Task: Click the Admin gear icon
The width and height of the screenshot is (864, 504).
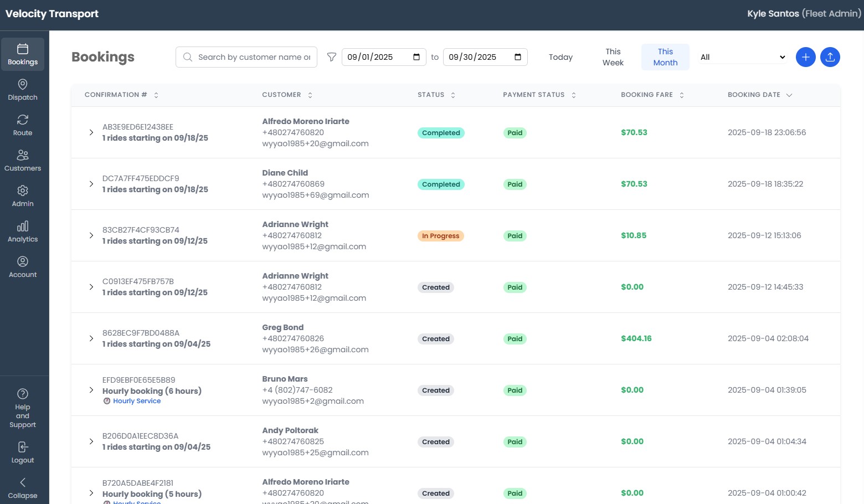Action: point(23,191)
